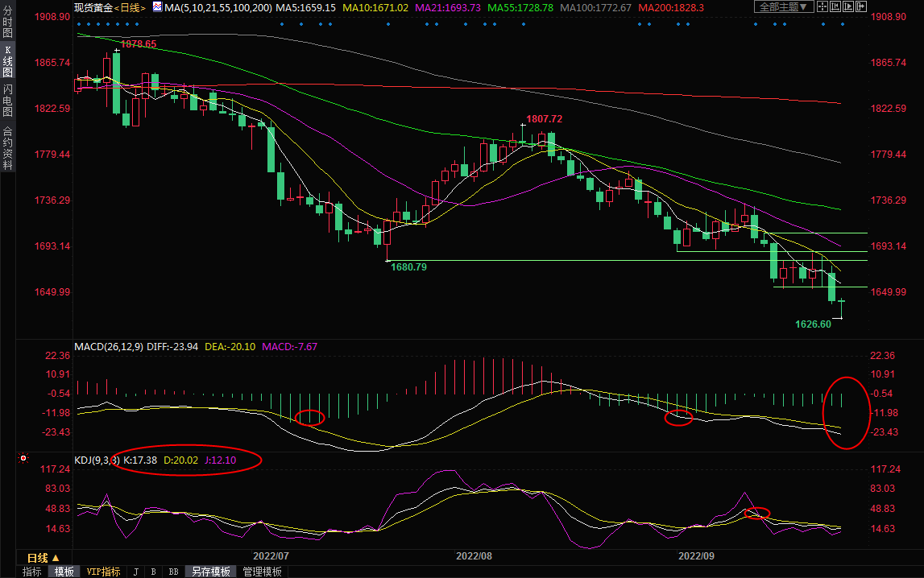Image resolution: width=924 pixels, height=578 pixels.
Task: Click the jump-to-latest arrow icon at top right
Action: click(861, 6)
